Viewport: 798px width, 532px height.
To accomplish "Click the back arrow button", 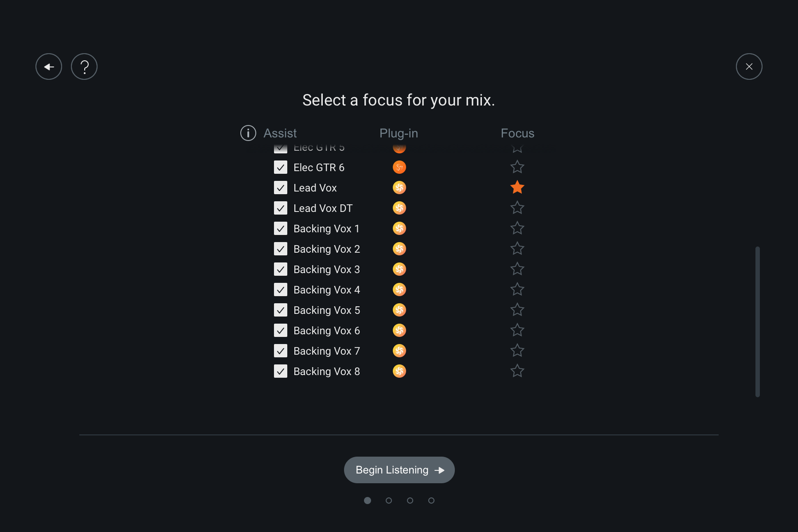I will click(x=49, y=66).
